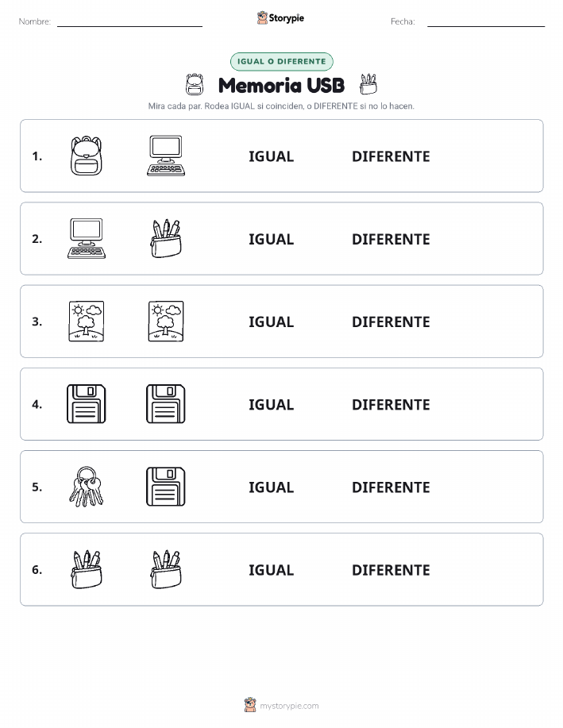Image resolution: width=563 pixels, height=728 pixels.
Task: Click the computer icon in row 1
Action: click(x=166, y=156)
